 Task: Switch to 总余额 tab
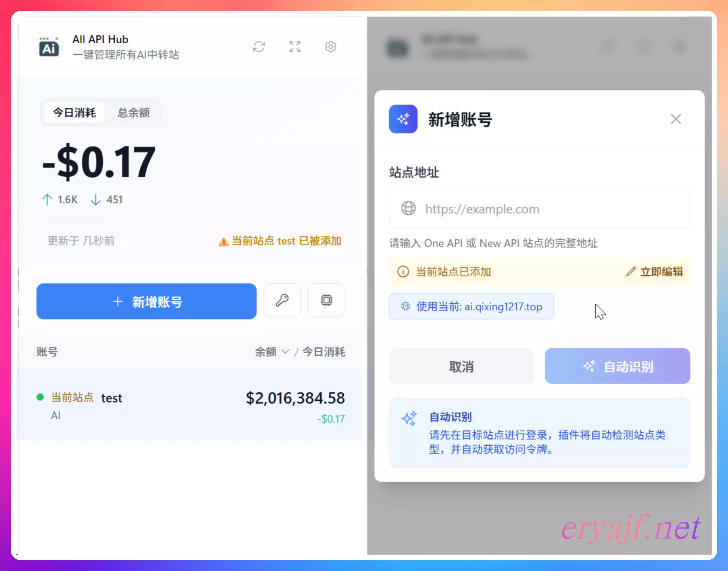(133, 113)
